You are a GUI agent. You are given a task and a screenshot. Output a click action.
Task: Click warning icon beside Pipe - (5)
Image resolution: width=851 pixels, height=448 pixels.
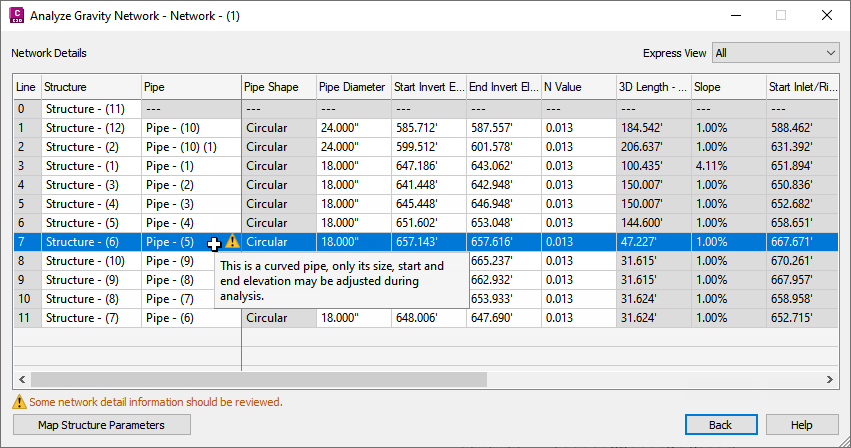232,241
